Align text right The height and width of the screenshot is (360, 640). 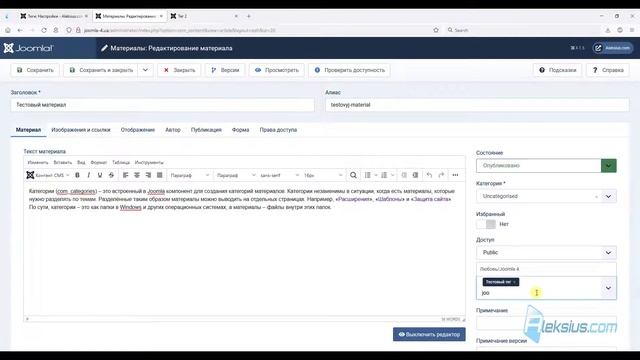(x=149, y=175)
